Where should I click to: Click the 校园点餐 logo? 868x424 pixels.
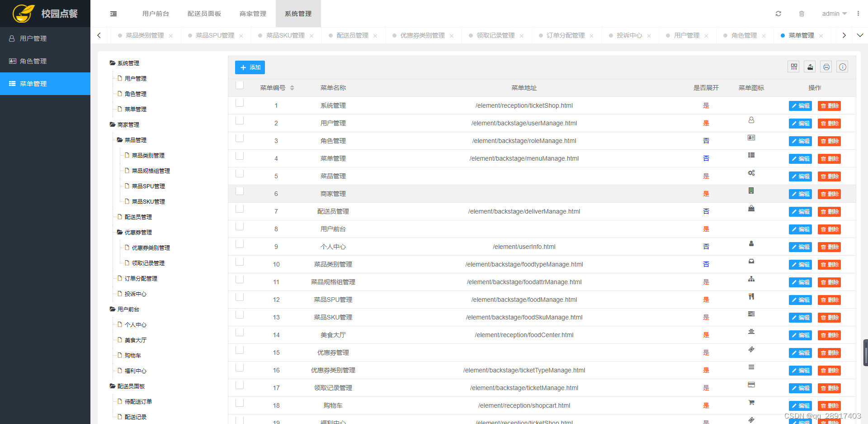pos(45,14)
